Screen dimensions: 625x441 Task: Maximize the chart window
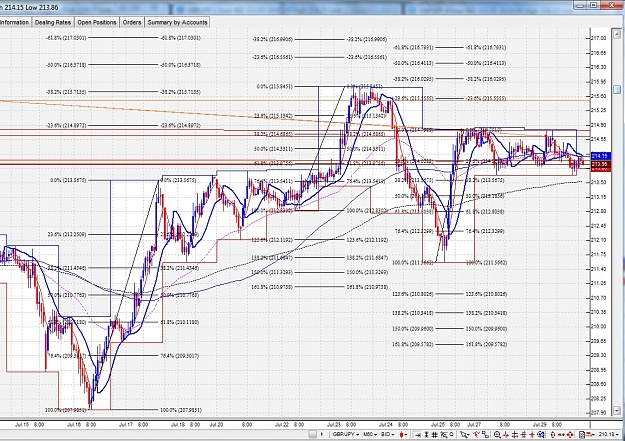click(594, 5)
